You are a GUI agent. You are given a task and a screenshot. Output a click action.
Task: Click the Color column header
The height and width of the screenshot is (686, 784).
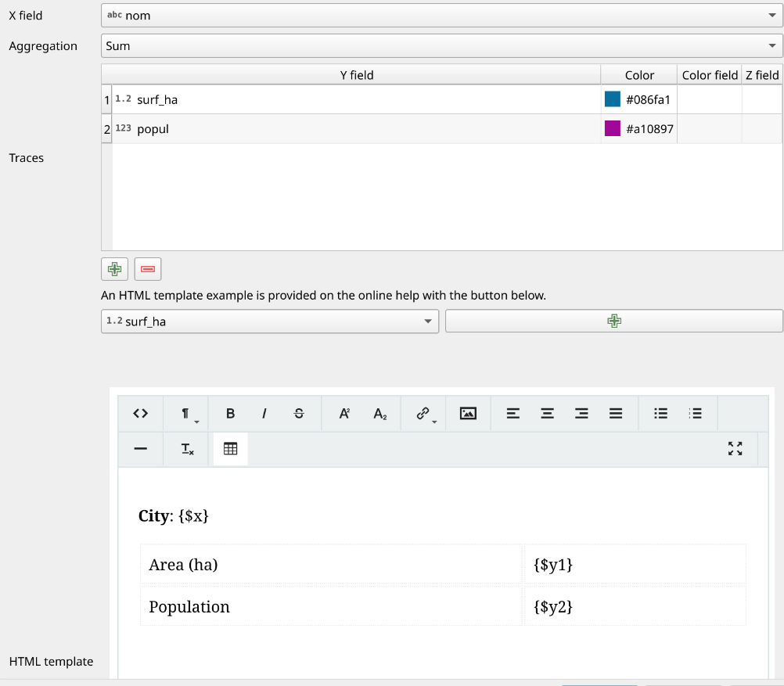coord(639,75)
